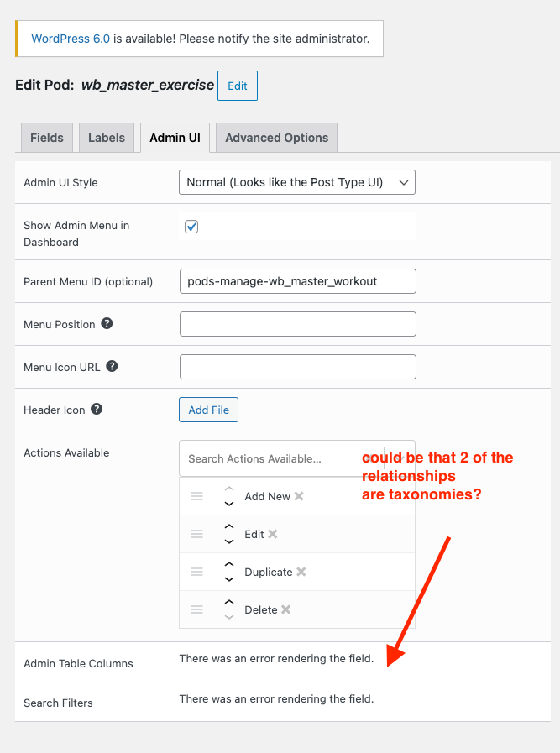
Task: Switch to the Fields tab
Action: click(46, 137)
